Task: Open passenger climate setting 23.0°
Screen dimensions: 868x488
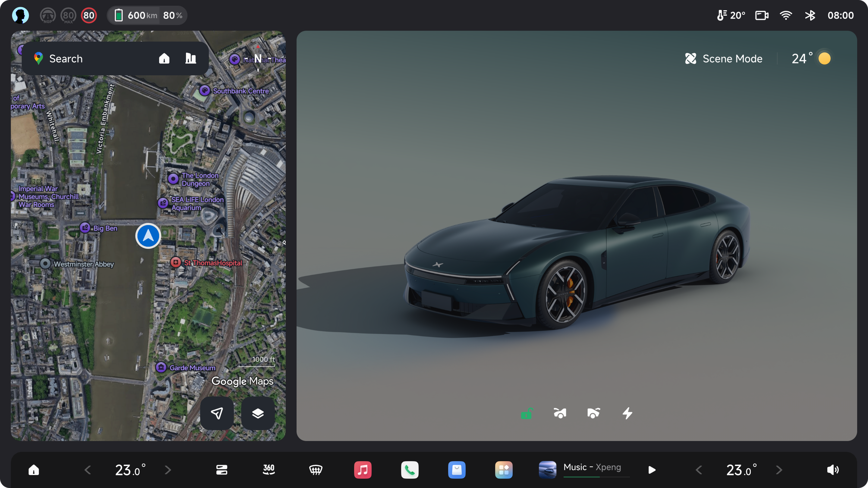Action: [x=741, y=470]
